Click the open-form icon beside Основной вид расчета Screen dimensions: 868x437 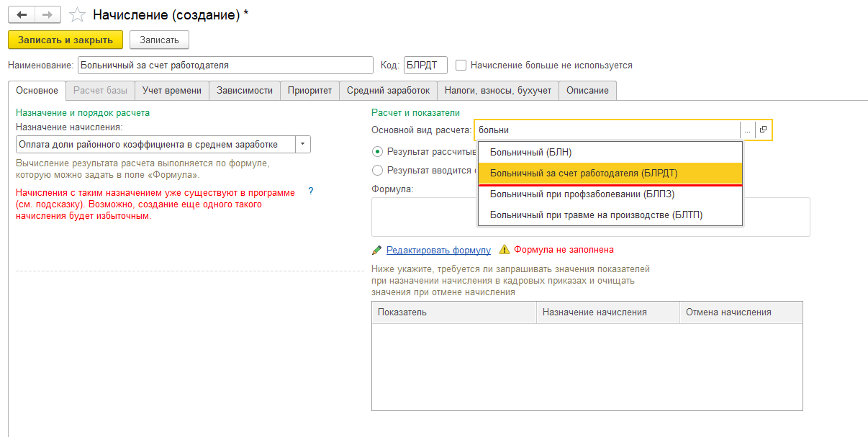(764, 130)
